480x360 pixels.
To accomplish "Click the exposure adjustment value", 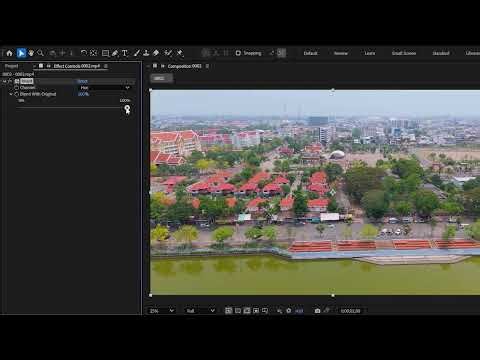I will [299, 311].
